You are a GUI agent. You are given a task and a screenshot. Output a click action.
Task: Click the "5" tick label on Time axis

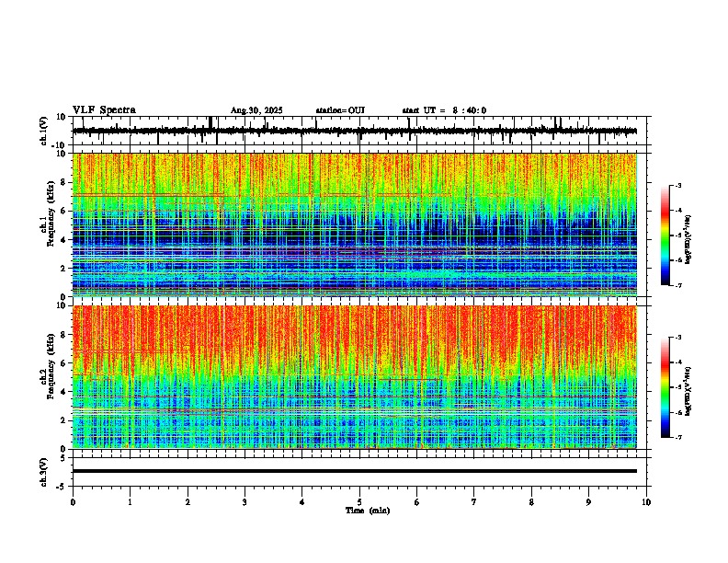coord(359,502)
